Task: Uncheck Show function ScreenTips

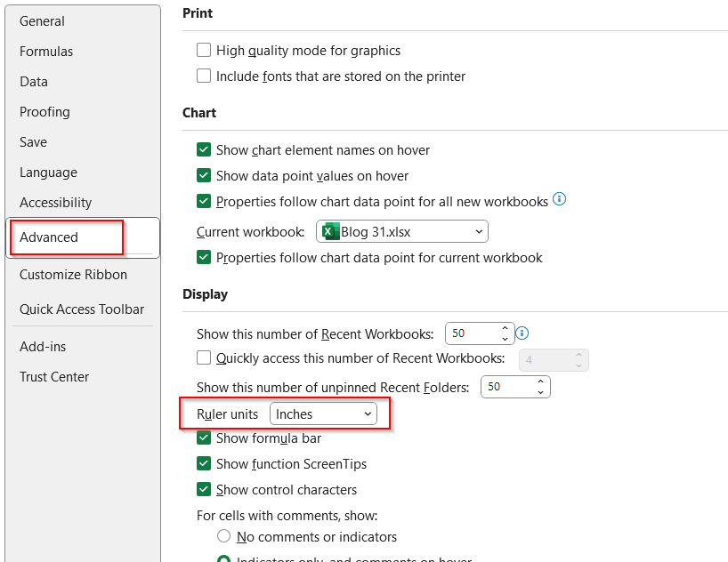Action: 203,463
